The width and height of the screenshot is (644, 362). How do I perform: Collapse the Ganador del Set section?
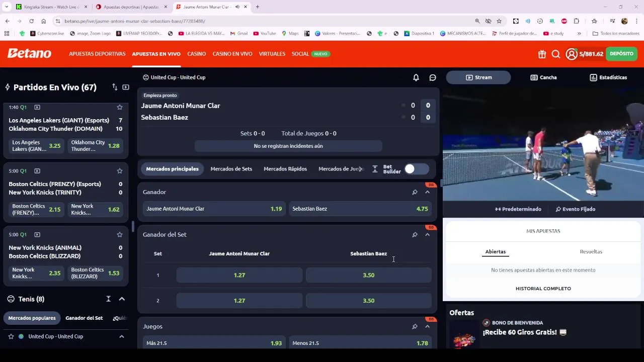click(x=428, y=234)
